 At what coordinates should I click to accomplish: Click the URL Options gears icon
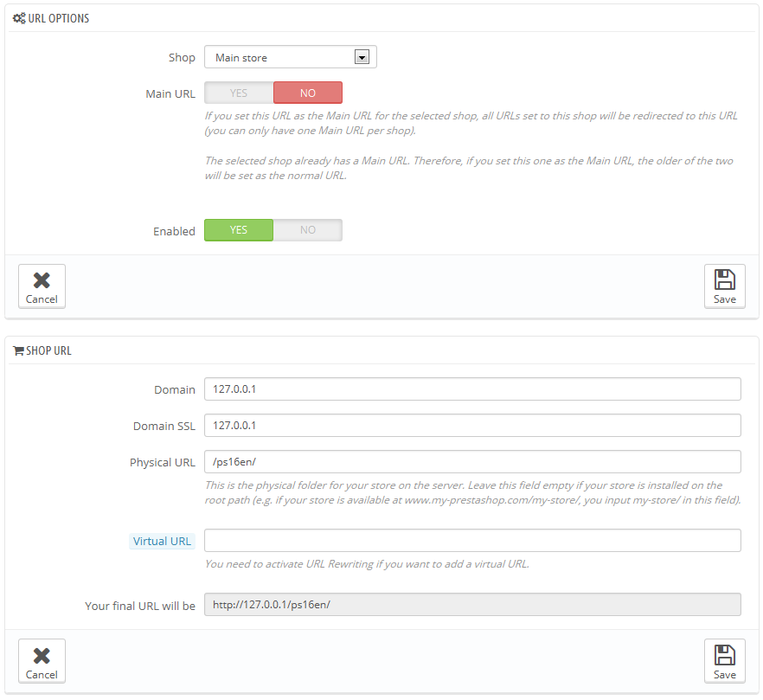[x=19, y=18]
